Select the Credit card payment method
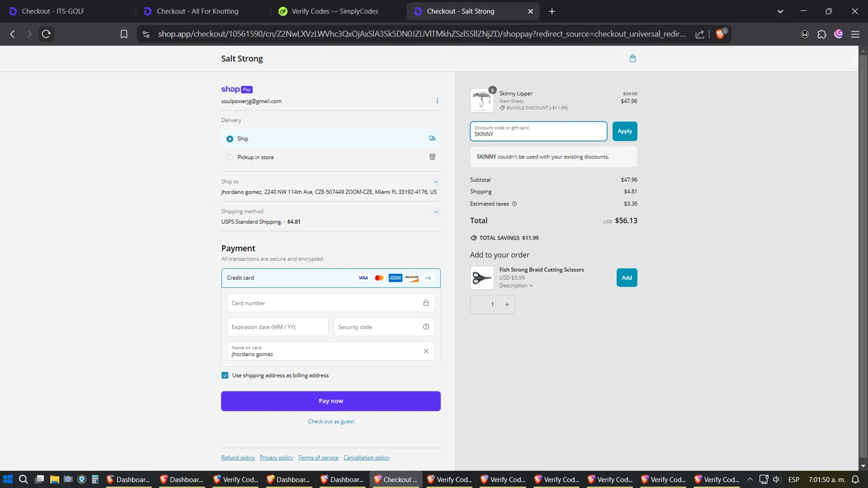The width and height of the screenshot is (868, 488). [331, 278]
